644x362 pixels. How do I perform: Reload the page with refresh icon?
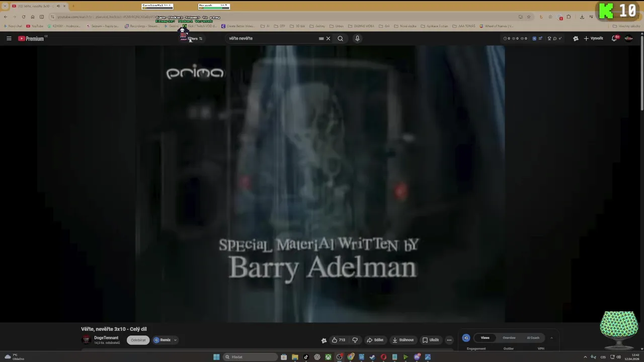coord(23,17)
